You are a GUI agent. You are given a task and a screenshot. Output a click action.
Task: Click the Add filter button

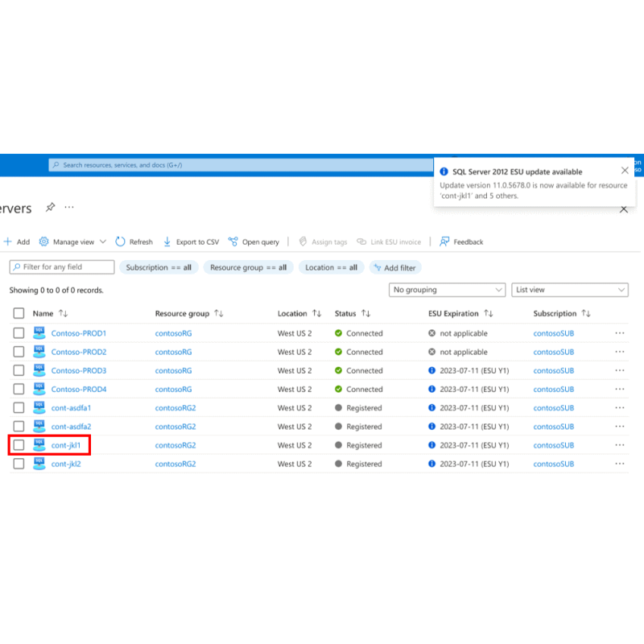tap(395, 268)
